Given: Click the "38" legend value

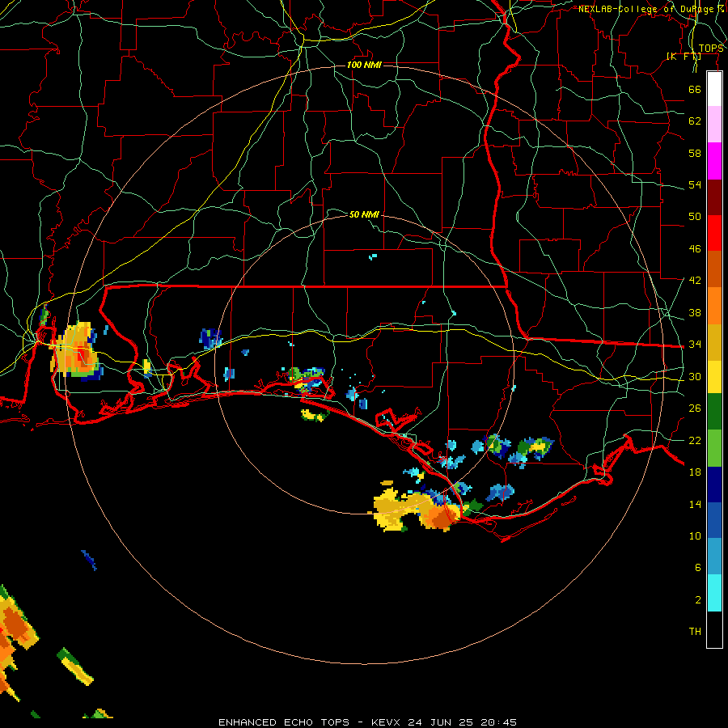Looking at the screenshot, I should (695, 312).
